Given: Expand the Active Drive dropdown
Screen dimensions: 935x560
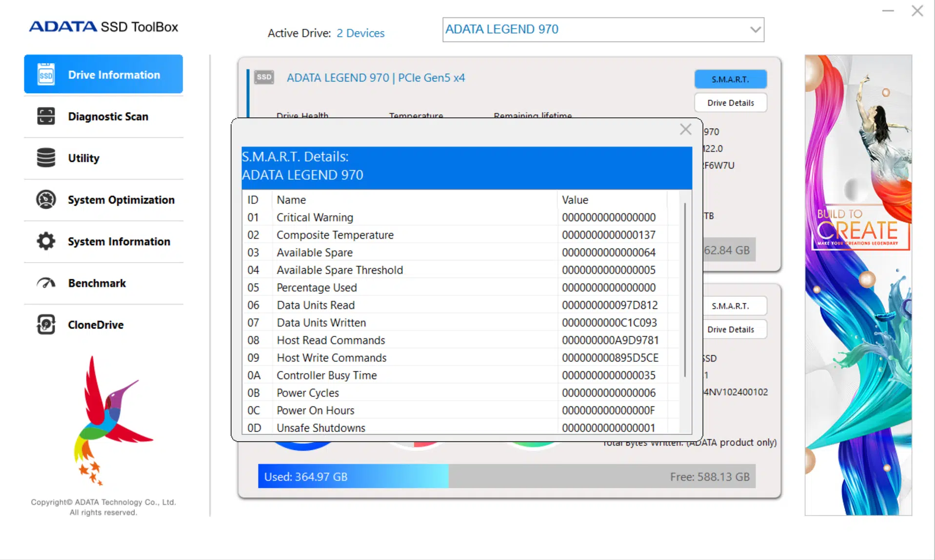Looking at the screenshot, I should click(x=603, y=30).
